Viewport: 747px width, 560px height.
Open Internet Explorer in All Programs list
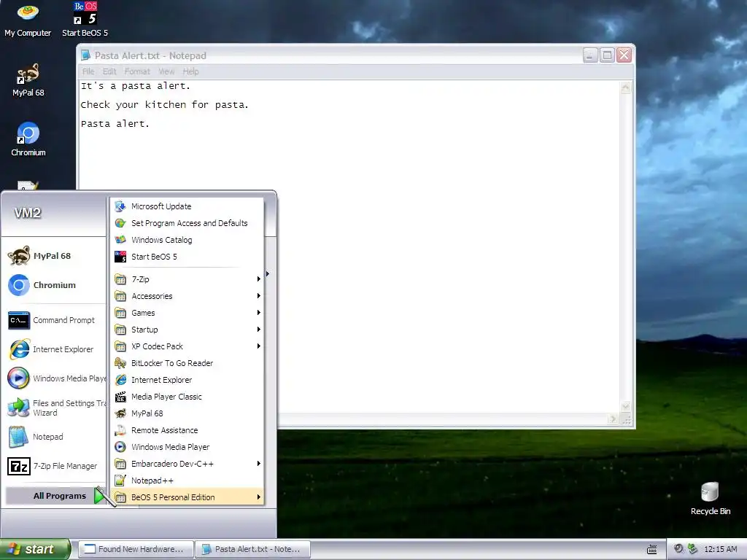tap(187, 379)
